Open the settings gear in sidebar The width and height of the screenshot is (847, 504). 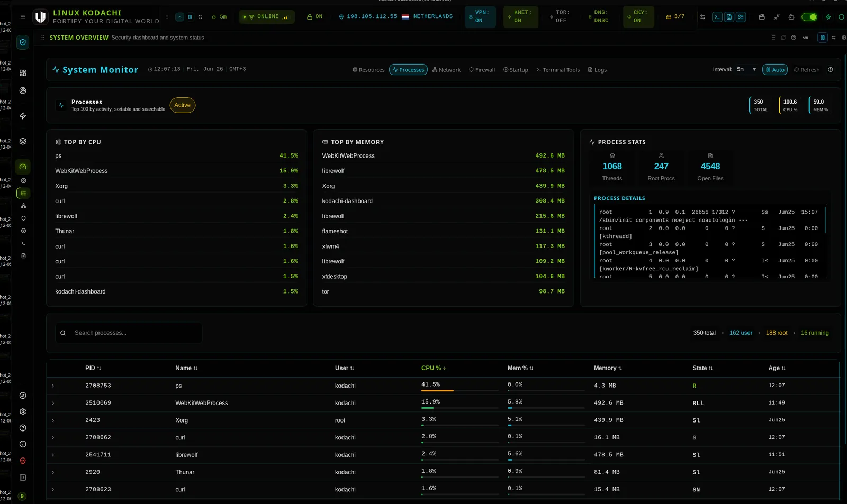23,412
